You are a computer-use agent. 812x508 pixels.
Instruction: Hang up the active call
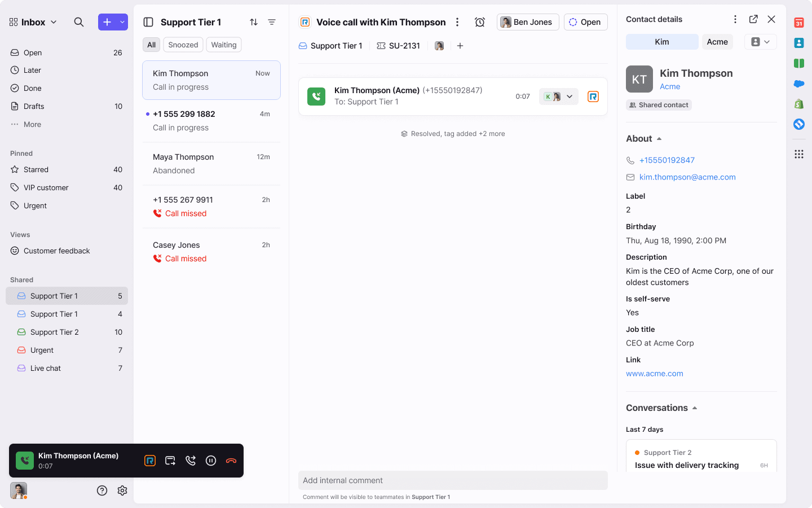231,461
